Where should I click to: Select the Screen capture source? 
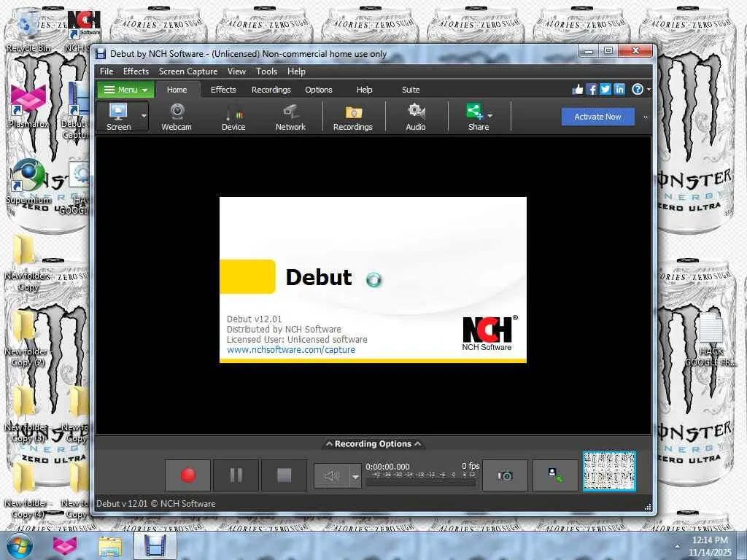[118, 117]
